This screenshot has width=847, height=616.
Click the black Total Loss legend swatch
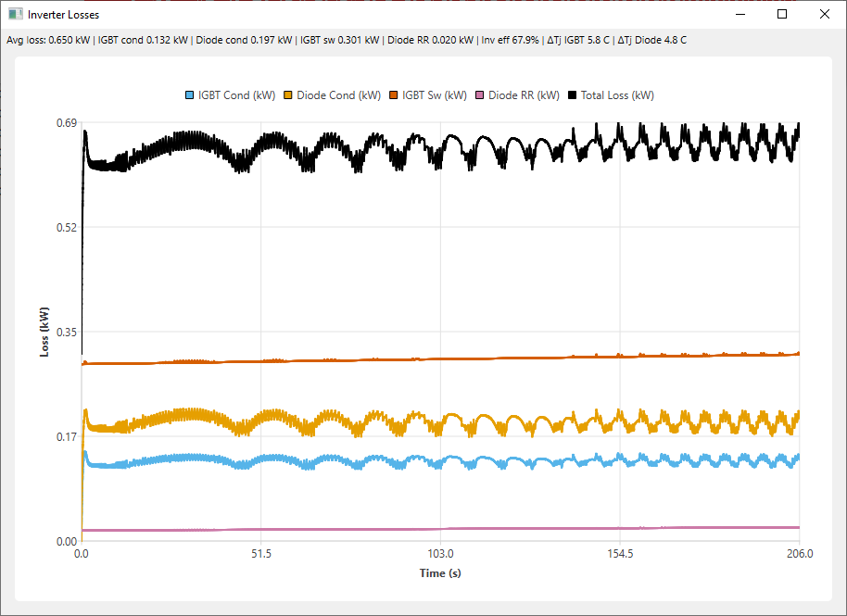coord(572,95)
